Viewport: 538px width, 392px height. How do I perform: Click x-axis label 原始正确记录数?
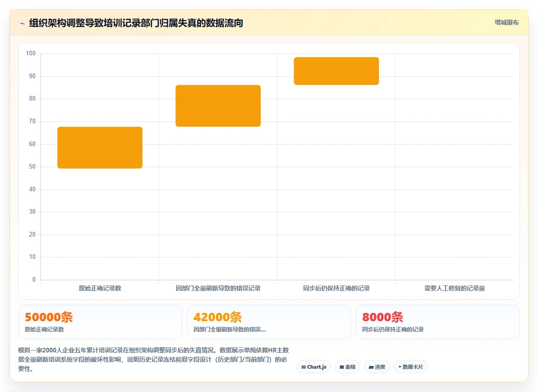point(100,288)
